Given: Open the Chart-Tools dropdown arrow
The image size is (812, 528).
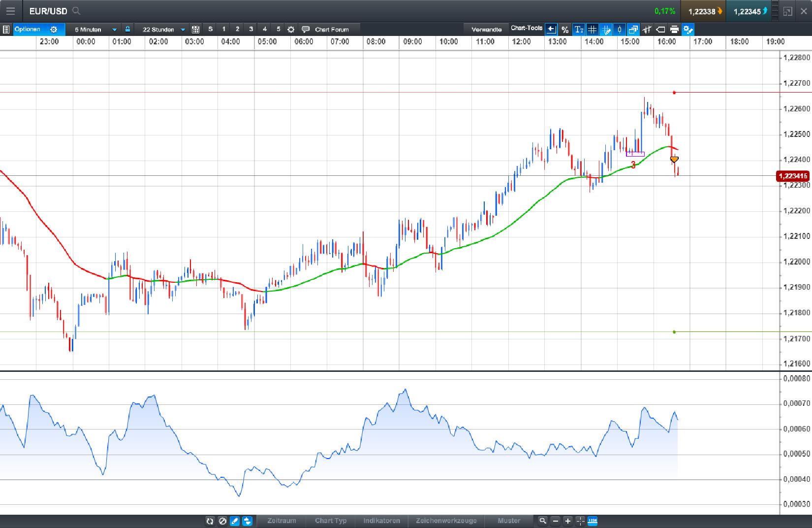Looking at the screenshot, I should pos(551,29).
